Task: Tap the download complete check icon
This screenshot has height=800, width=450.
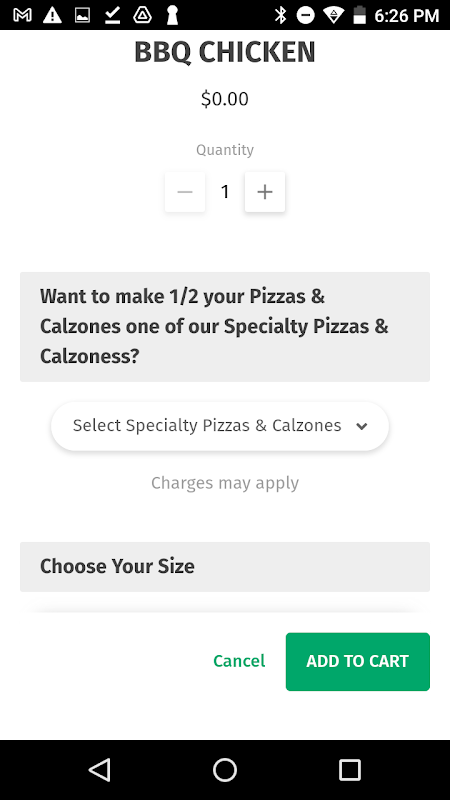Action: [x=112, y=15]
